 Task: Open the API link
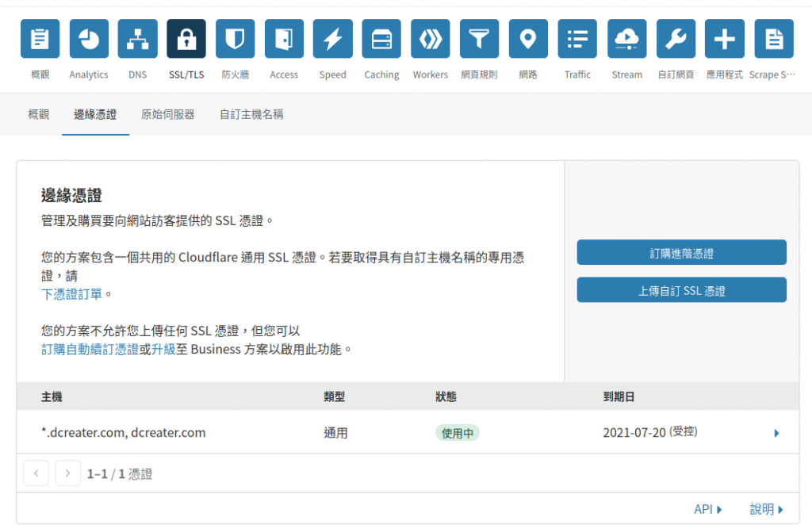(x=708, y=509)
